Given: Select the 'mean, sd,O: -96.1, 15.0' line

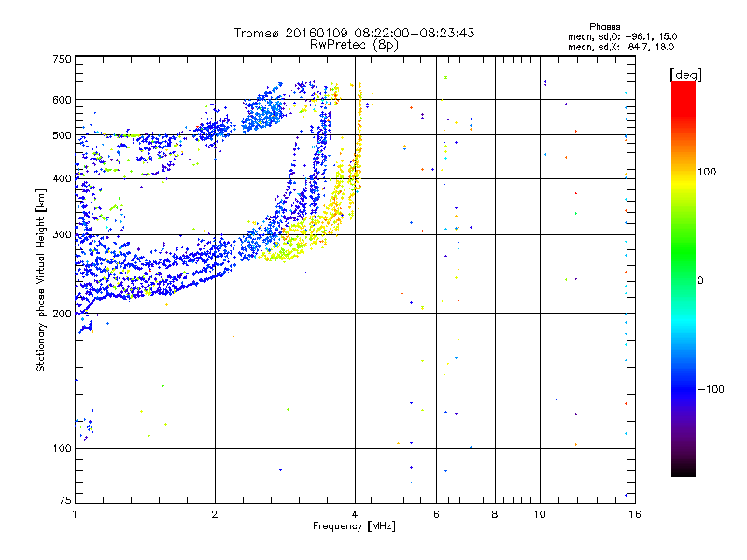Looking at the screenshot, I should 622,36.
